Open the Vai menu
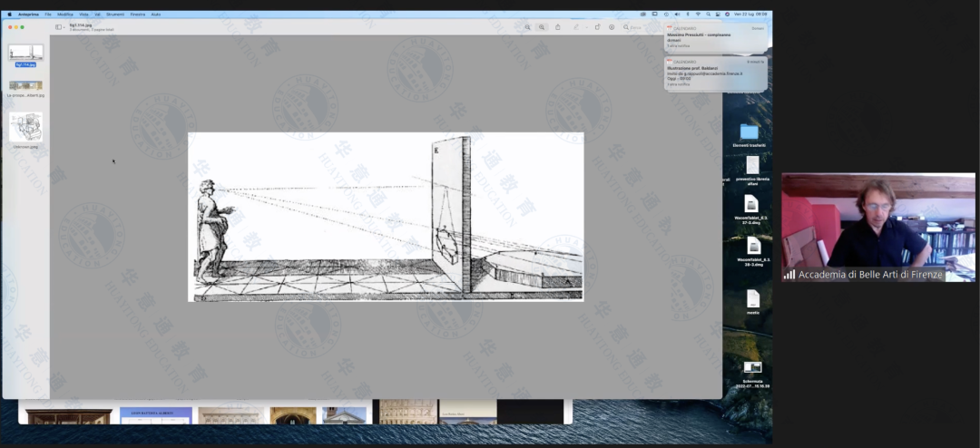The height and width of the screenshot is (448, 980). tap(97, 14)
